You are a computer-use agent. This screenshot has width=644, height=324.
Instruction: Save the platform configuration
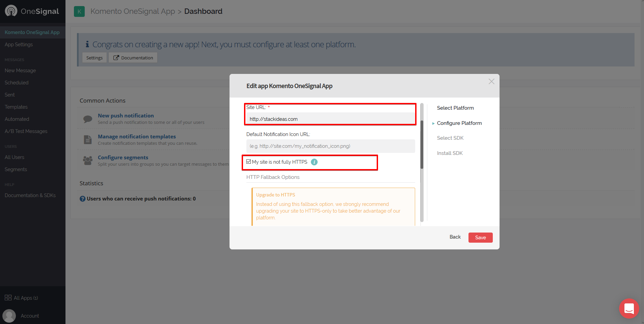point(481,238)
